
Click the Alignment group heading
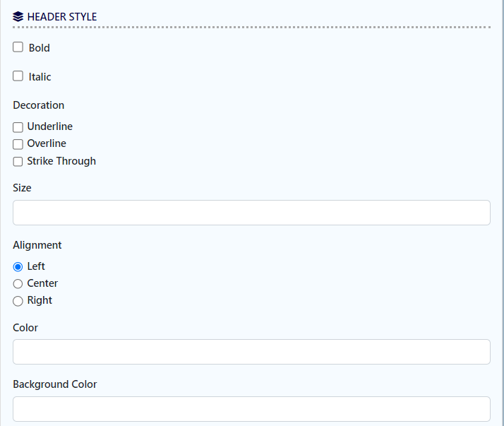(x=37, y=245)
